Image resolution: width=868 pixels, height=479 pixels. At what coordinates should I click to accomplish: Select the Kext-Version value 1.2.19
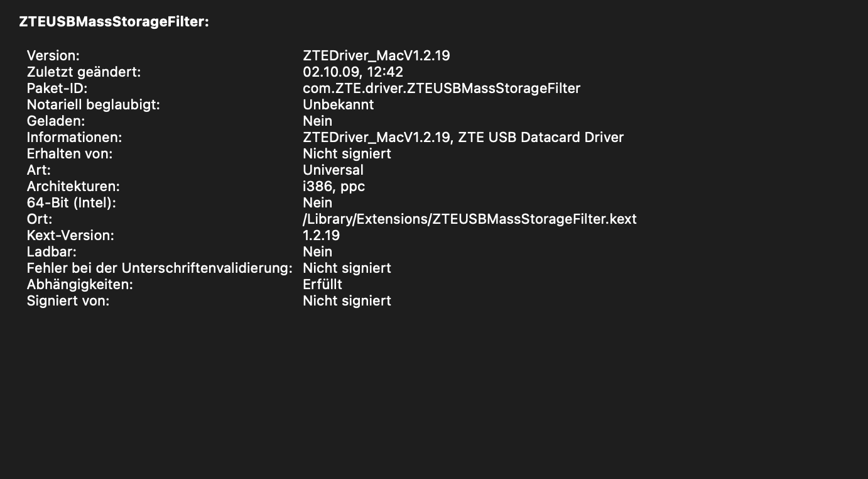click(x=321, y=235)
